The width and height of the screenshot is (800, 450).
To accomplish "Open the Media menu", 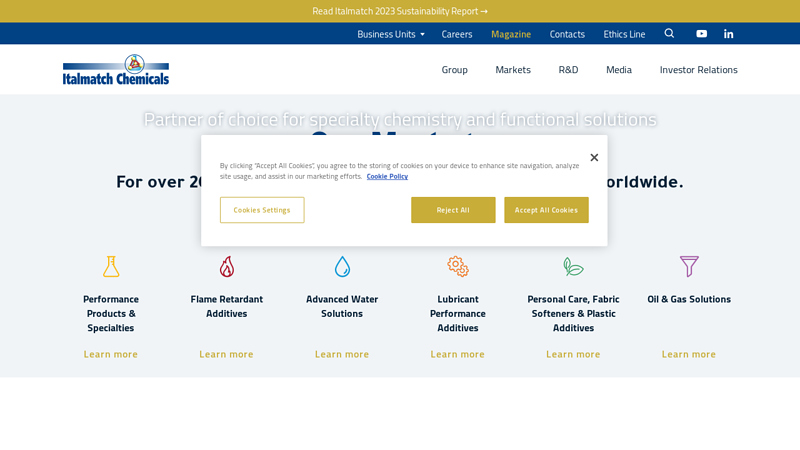I will (x=618, y=69).
